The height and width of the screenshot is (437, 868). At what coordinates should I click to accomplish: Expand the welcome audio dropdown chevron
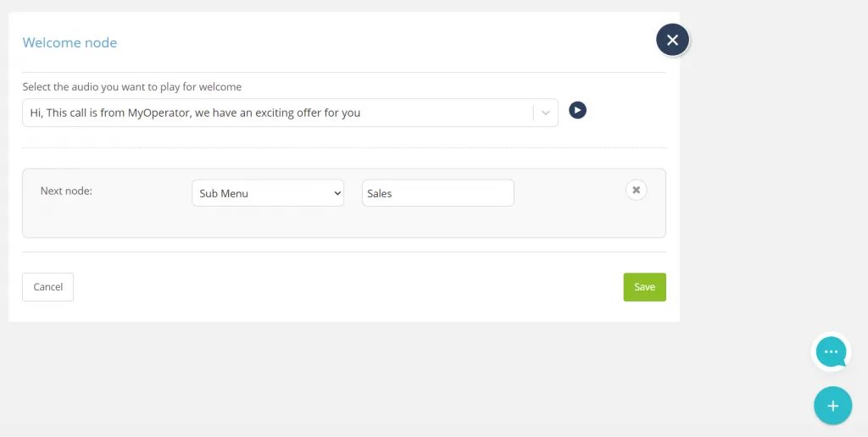pyautogui.click(x=545, y=113)
